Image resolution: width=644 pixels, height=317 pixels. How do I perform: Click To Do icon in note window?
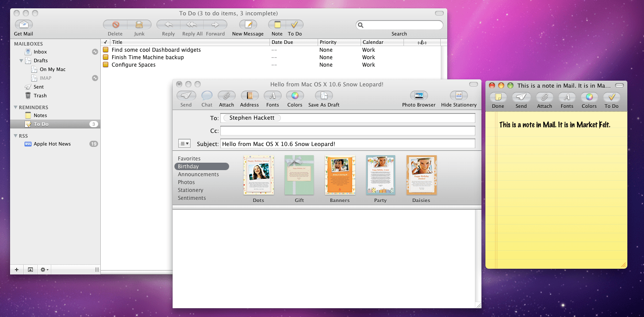612,97
